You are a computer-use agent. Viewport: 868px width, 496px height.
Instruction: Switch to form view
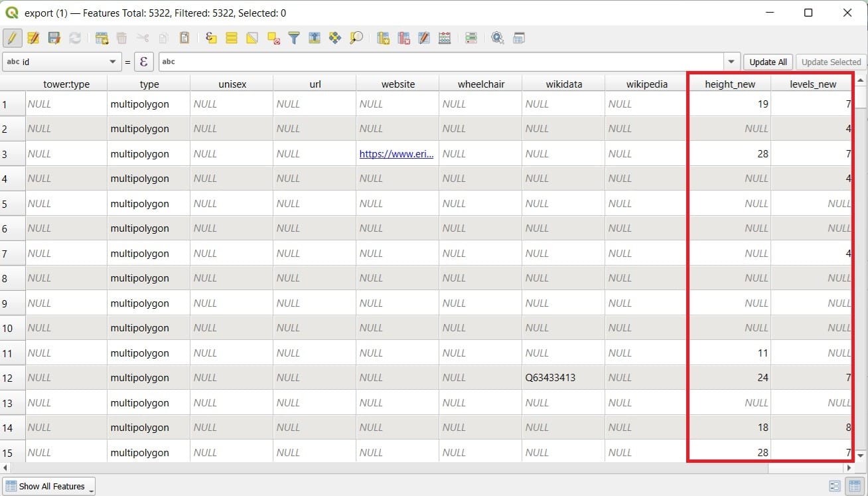coord(835,486)
